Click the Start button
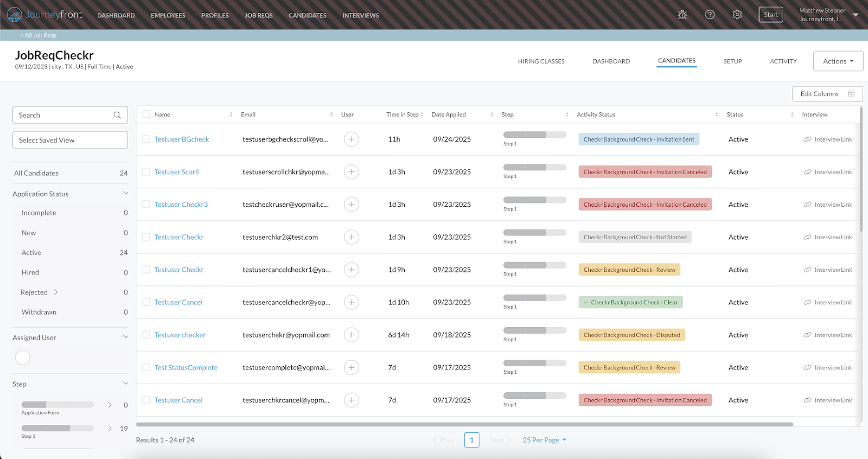The image size is (868, 459). click(771, 15)
